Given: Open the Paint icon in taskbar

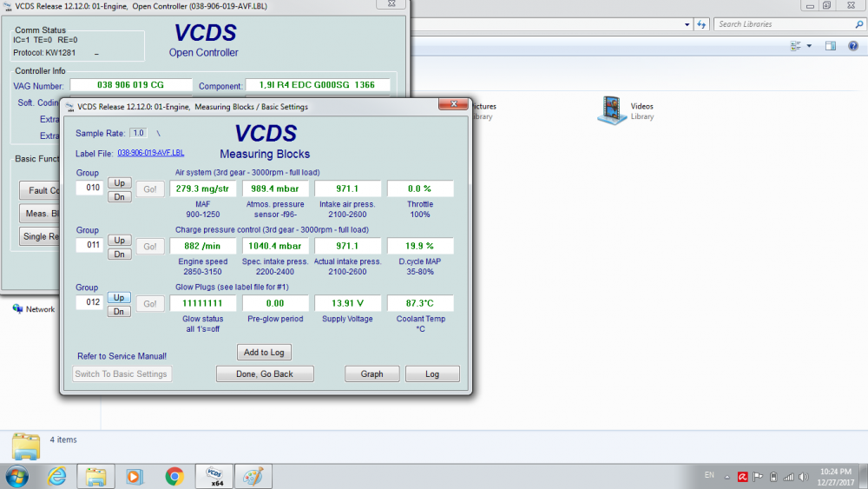Looking at the screenshot, I should (253, 476).
